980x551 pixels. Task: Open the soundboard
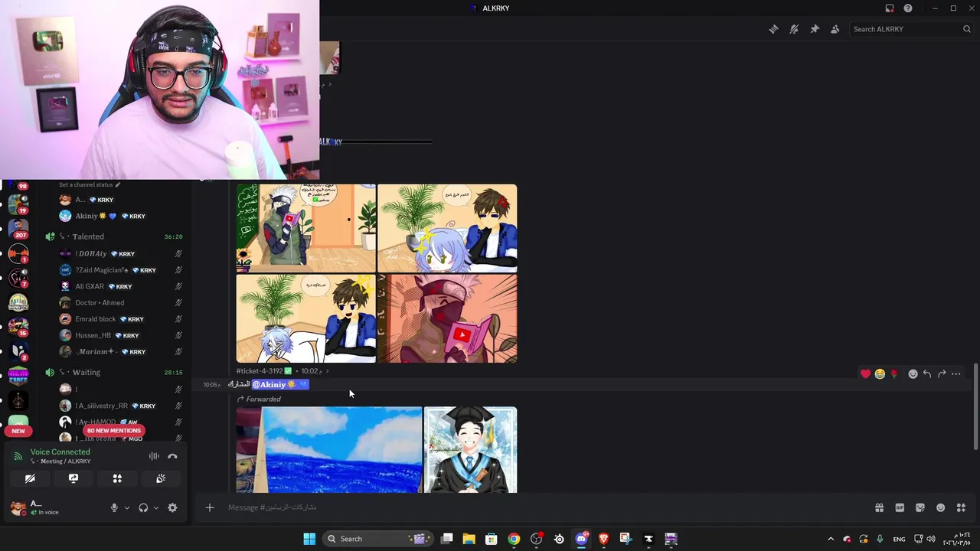(161, 478)
